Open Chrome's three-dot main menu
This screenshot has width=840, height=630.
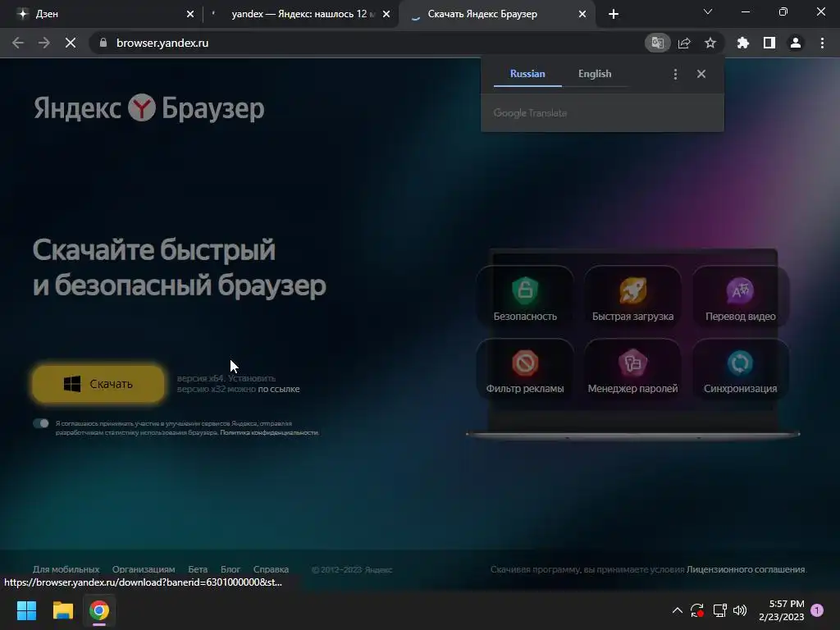[x=822, y=43]
